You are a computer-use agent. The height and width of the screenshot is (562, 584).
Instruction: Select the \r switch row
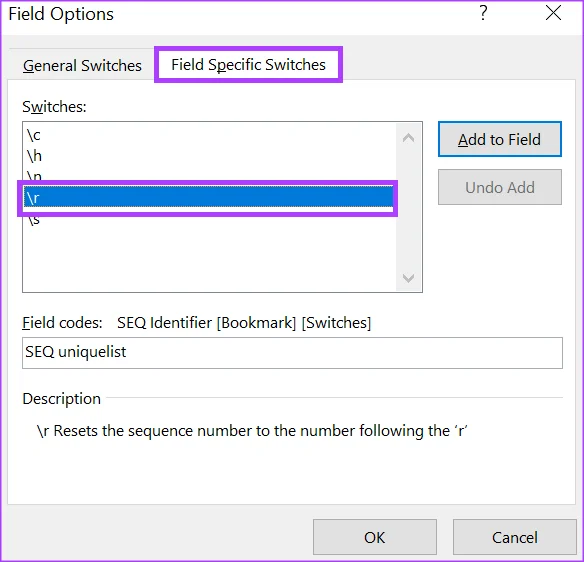point(208,197)
